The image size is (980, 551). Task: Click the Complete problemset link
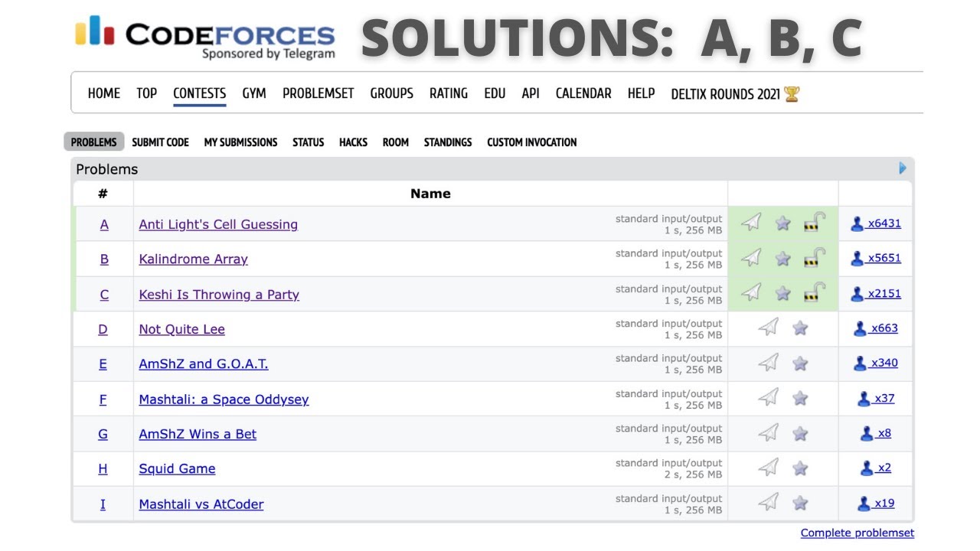(x=857, y=533)
